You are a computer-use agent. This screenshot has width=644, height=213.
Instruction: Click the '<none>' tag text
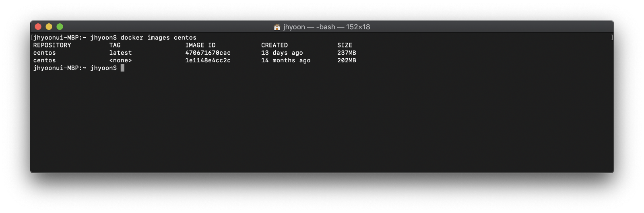coord(120,60)
